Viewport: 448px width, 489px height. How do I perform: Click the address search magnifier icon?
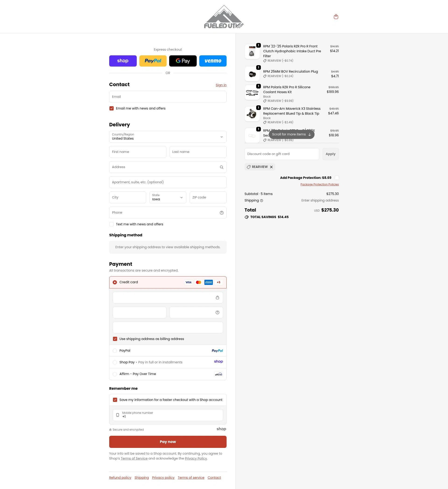(221, 167)
